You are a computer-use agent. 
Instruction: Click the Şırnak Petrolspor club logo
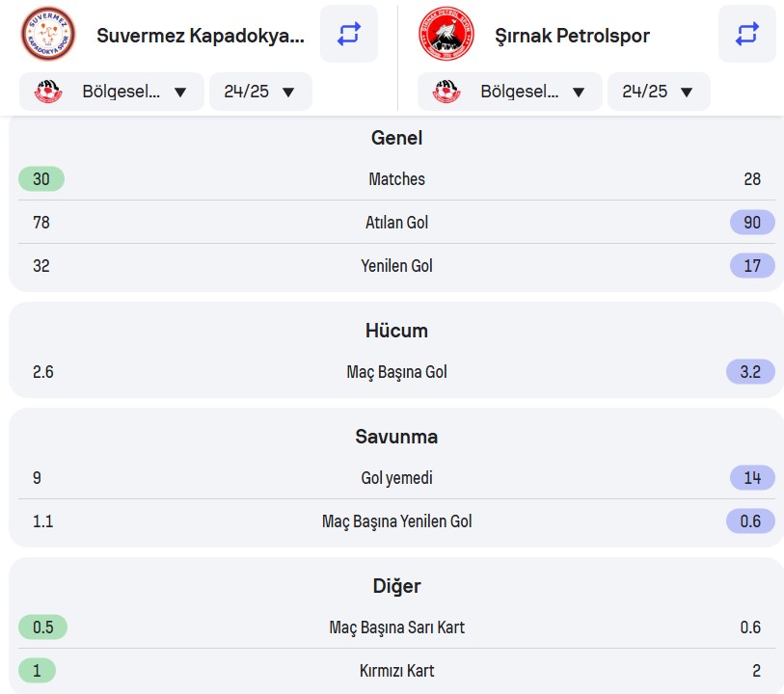point(446,34)
